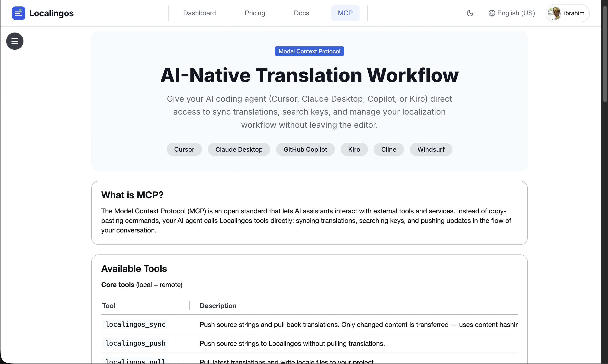Image resolution: width=608 pixels, height=364 pixels.
Task: Click the globe language icon
Action: point(491,13)
